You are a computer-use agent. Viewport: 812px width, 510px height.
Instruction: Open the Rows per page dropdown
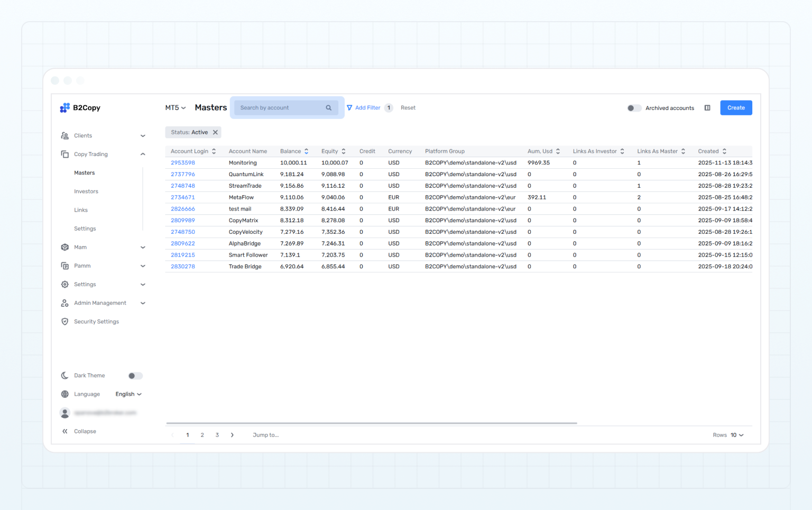coord(737,435)
